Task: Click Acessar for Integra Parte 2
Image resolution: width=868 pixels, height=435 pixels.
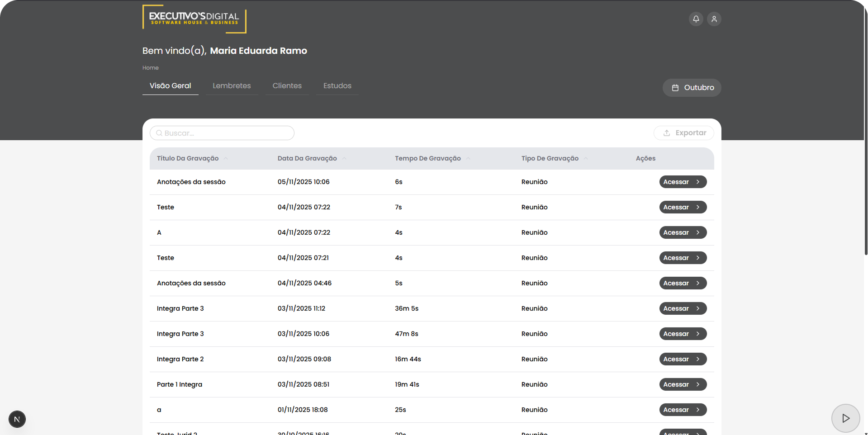Action: pyautogui.click(x=683, y=359)
